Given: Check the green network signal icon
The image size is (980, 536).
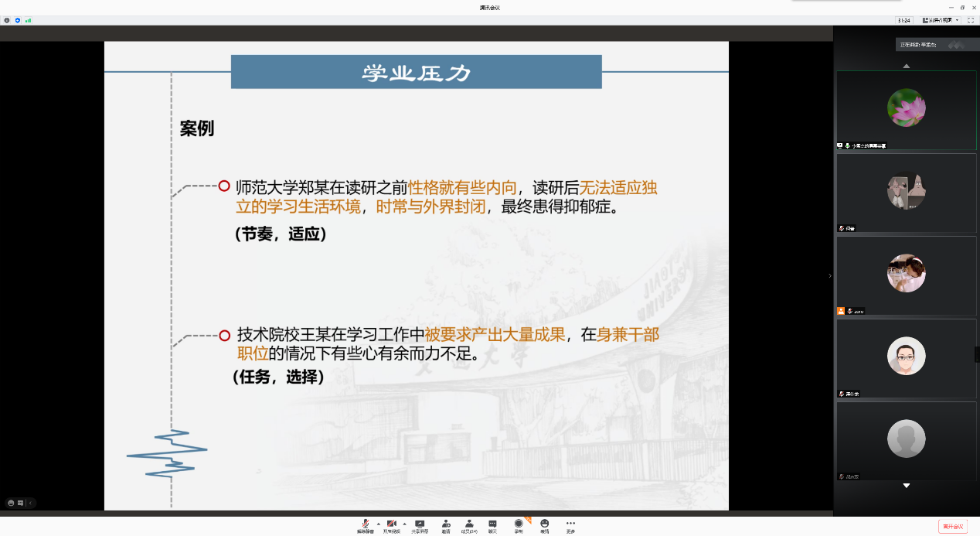Looking at the screenshot, I should click(28, 20).
